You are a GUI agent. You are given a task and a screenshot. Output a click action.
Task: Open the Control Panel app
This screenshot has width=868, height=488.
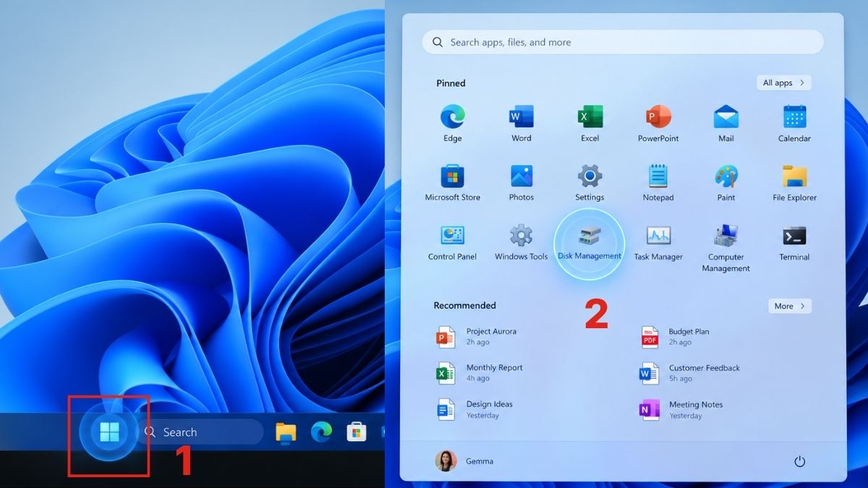click(452, 241)
